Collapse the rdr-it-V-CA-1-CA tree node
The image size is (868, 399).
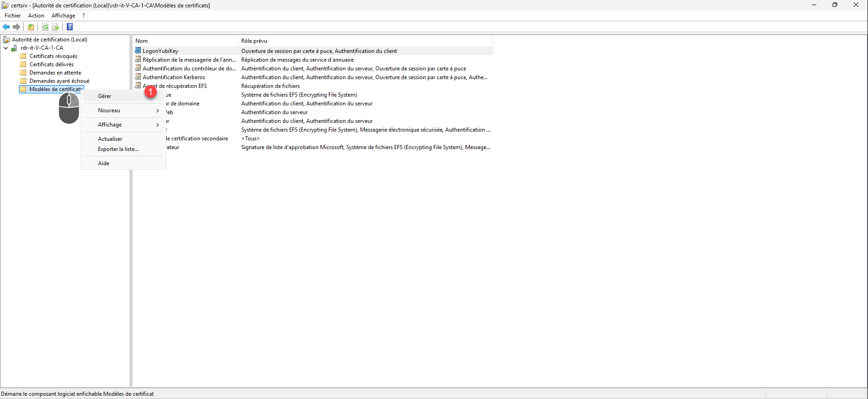[6, 48]
